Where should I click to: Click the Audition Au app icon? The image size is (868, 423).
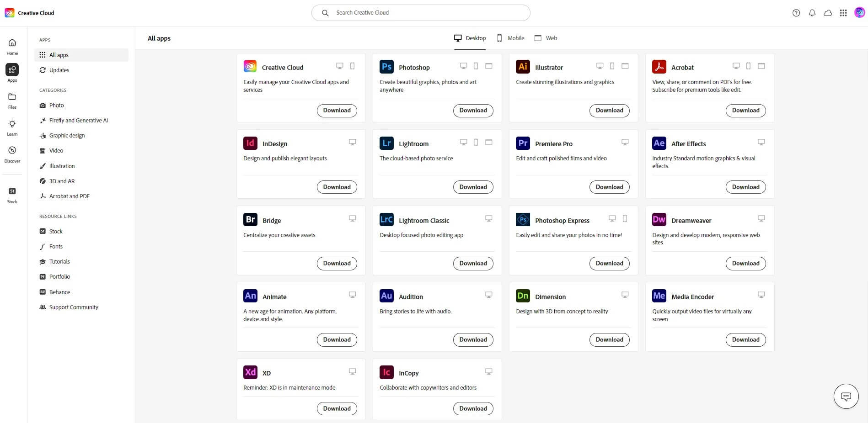[386, 296]
